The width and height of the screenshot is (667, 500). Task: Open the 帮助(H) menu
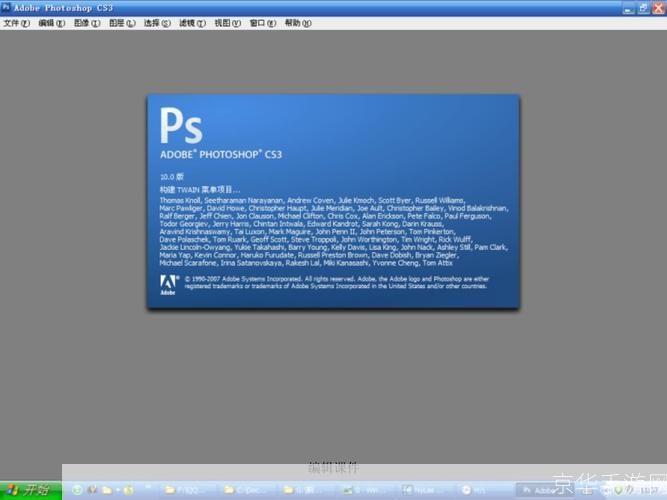coord(298,23)
